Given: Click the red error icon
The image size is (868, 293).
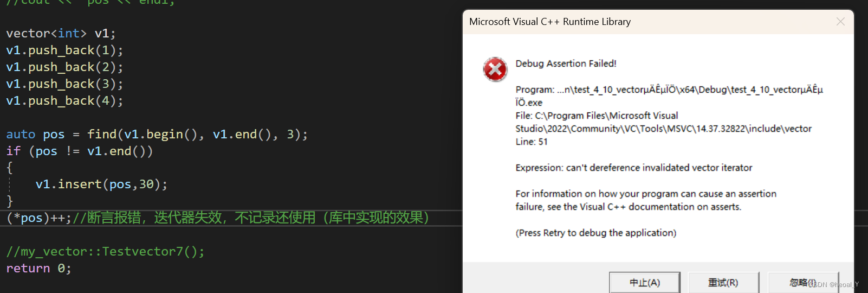Looking at the screenshot, I should click(x=495, y=69).
